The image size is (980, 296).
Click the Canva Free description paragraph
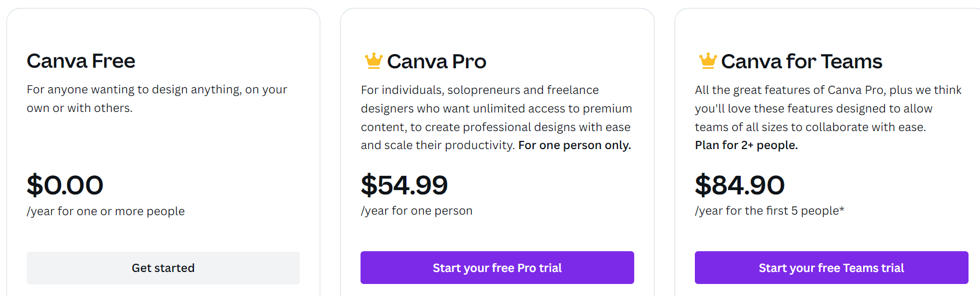click(x=157, y=99)
